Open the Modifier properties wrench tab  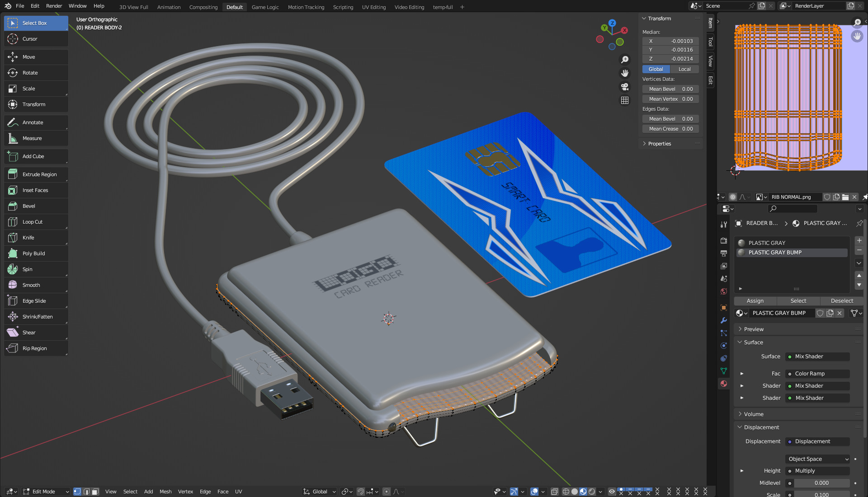(724, 320)
